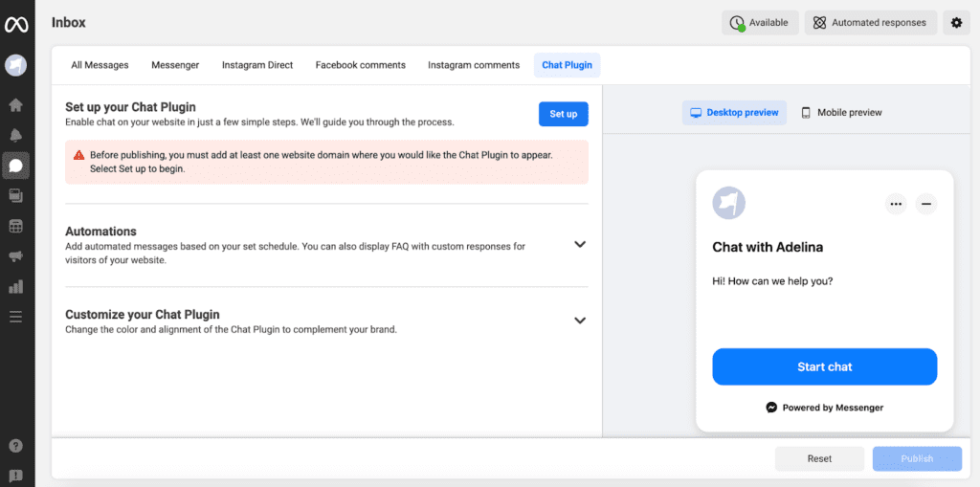
Task: Open Inbox settings gear icon
Action: coord(956,23)
